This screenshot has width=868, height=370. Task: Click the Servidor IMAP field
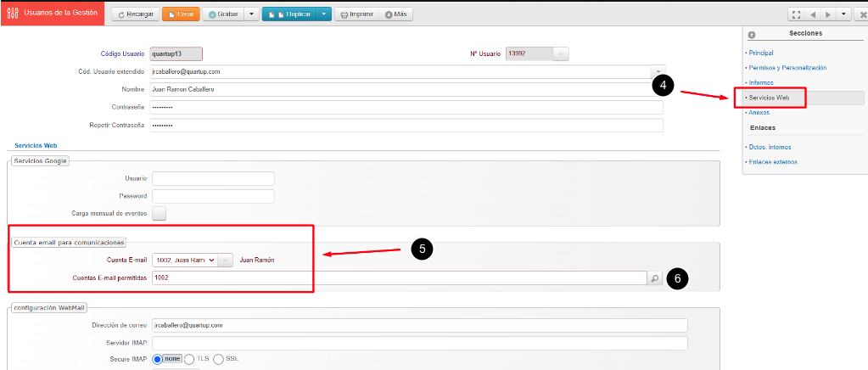click(x=420, y=343)
